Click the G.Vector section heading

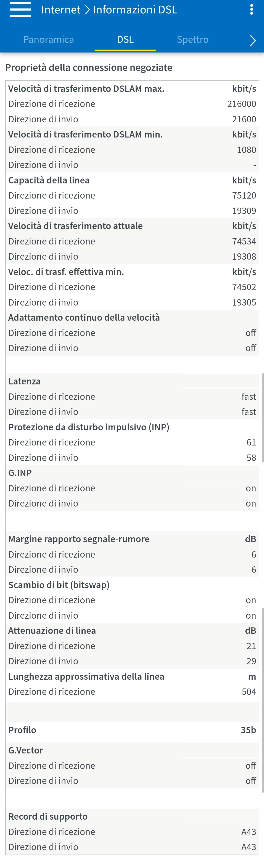26,750
